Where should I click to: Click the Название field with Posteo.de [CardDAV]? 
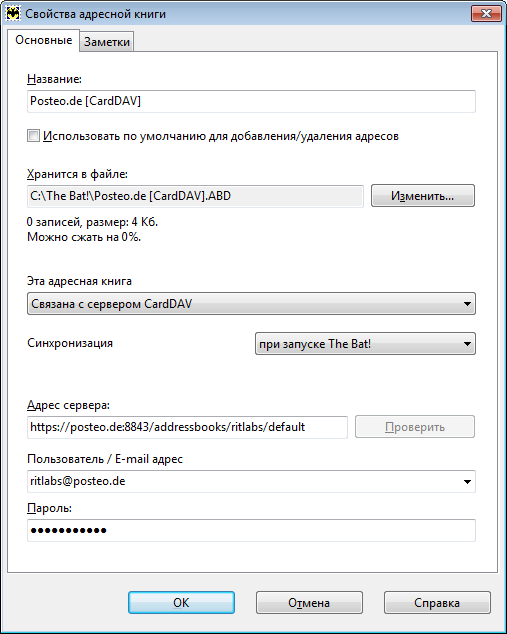[x=251, y=101]
